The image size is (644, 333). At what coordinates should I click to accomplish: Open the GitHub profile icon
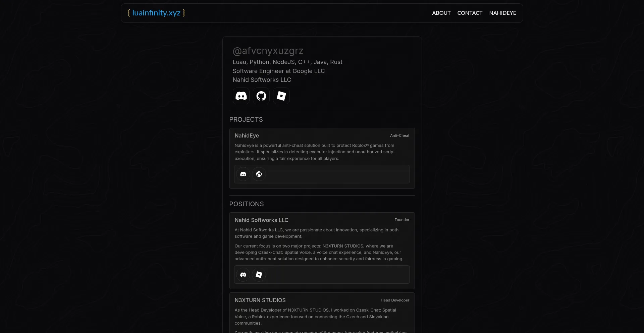pyautogui.click(x=261, y=96)
